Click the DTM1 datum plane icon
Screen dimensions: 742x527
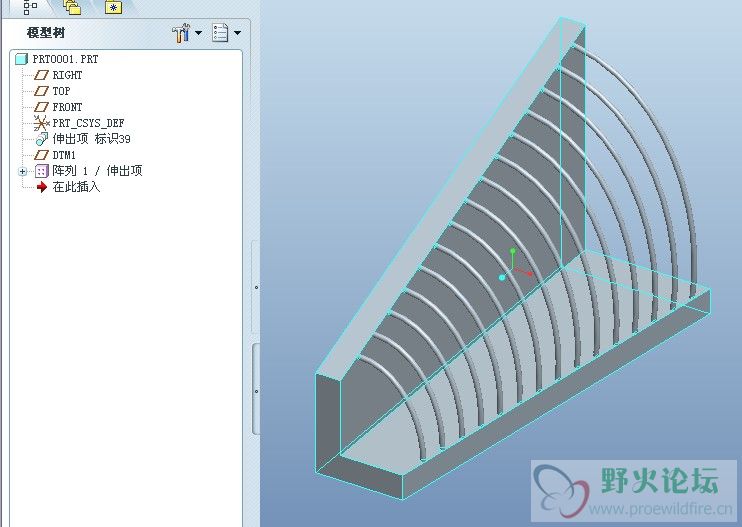click(x=41, y=155)
